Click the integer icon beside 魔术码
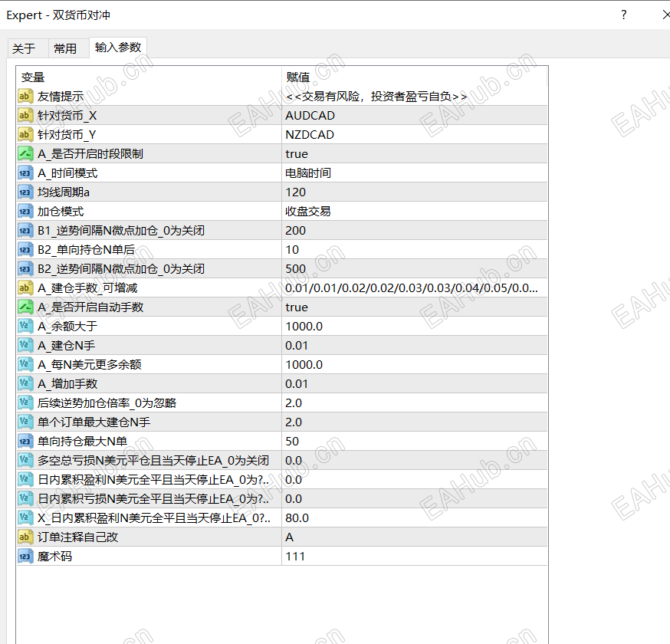This screenshot has height=644, width=670. [25, 556]
